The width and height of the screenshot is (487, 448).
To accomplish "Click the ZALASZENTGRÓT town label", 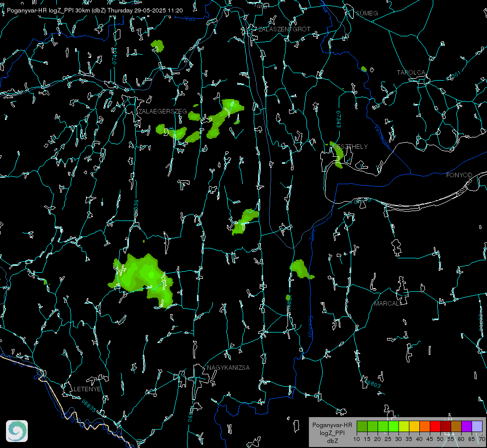I will pyautogui.click(x=284, y=29).
